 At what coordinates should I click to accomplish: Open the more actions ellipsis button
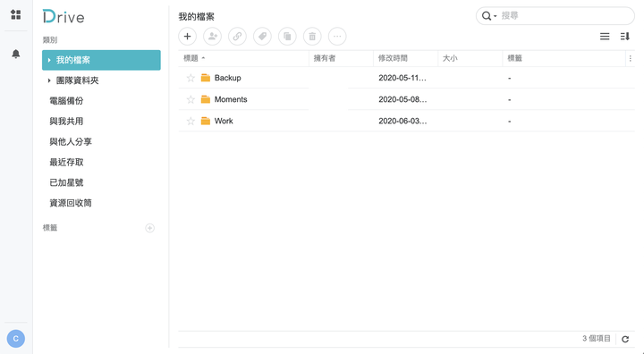[337, 37]
